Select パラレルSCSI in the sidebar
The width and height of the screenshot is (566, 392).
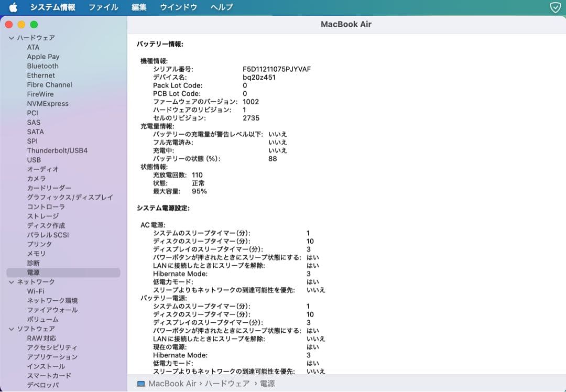48,235
